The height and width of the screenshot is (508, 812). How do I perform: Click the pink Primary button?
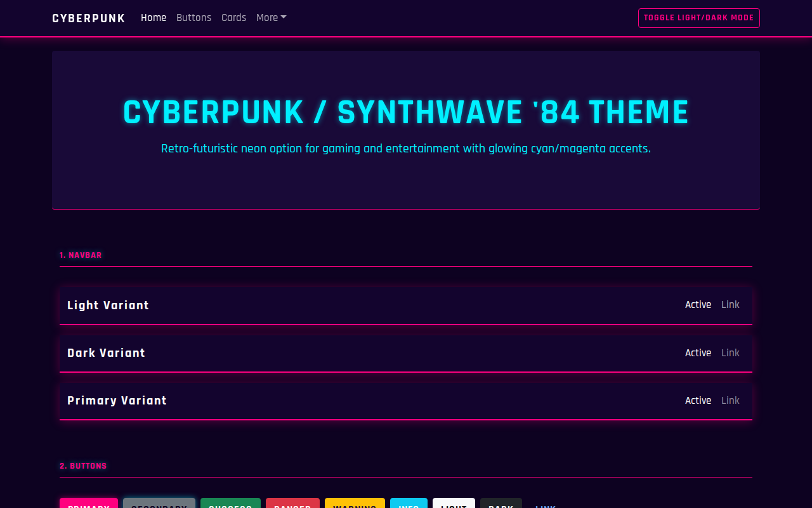click(x=89, y=503)
